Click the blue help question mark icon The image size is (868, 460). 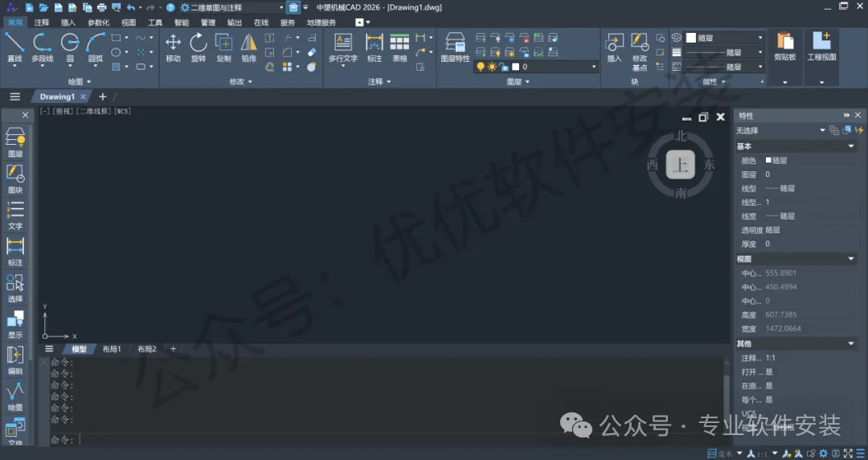(170, 8)
